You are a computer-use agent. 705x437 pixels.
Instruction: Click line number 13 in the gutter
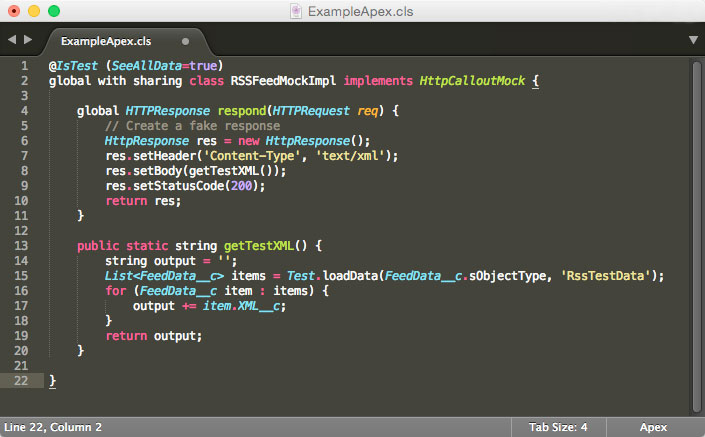point(21,245)
